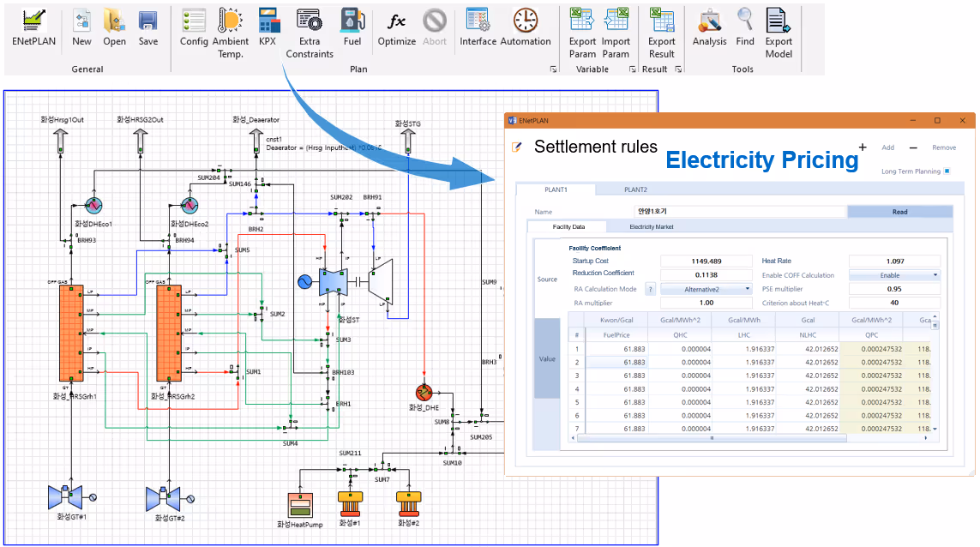
Task: Open the Fuel settings
Action: pos(352,28)
